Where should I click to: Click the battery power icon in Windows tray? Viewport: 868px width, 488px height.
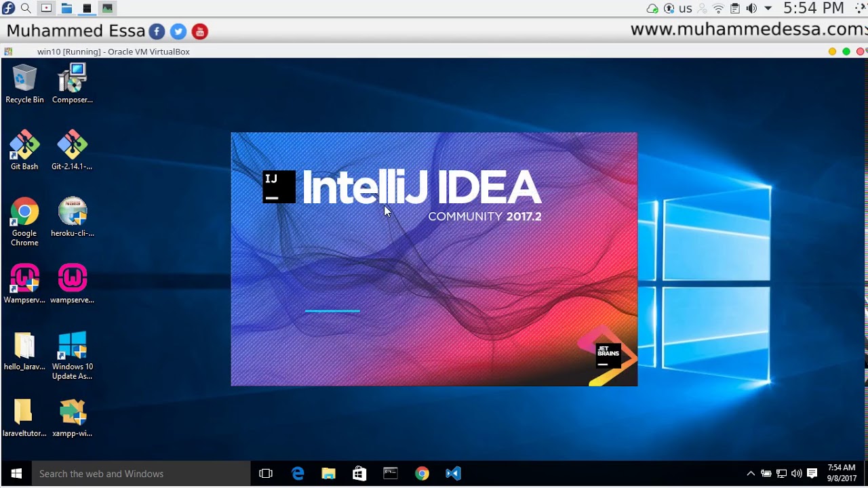tap(766, 474)
